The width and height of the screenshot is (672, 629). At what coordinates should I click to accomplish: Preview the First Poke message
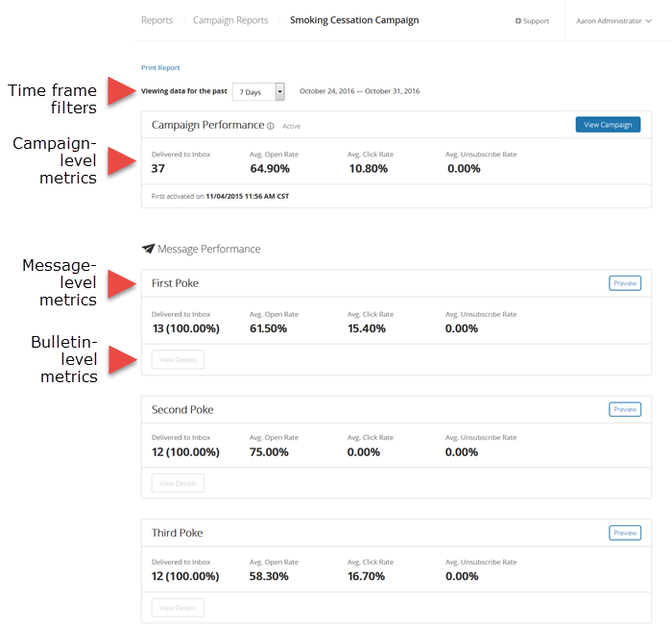625,283
